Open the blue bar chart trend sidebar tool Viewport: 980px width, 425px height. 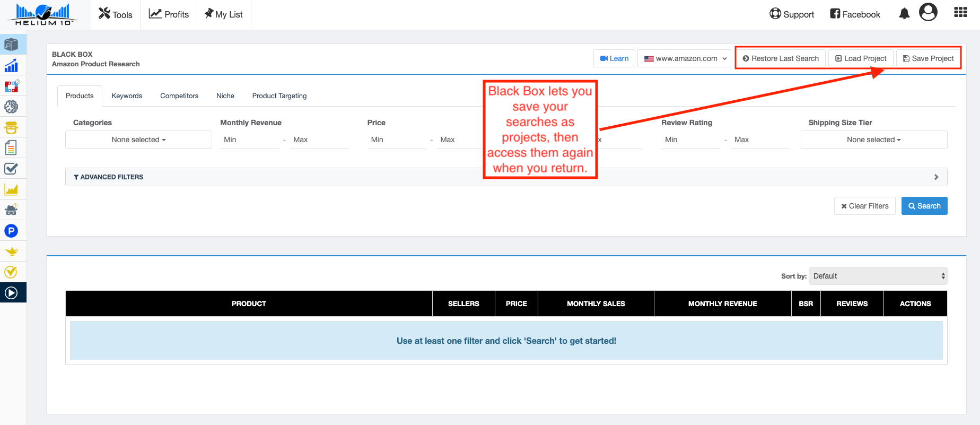point(12,65)
